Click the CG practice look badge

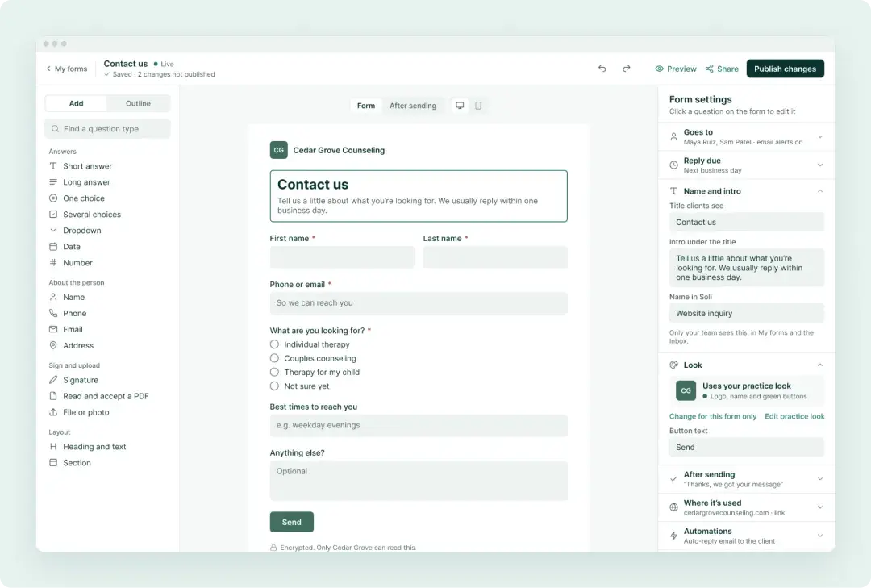point(686,390)
